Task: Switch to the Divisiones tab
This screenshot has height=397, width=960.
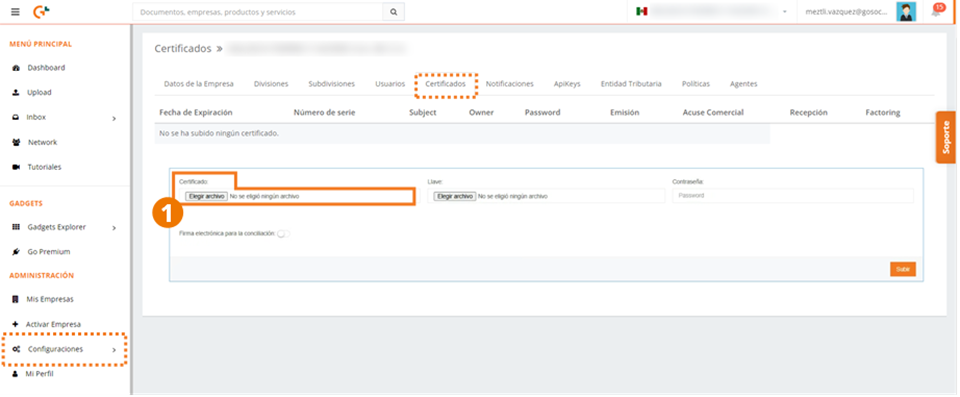Action: [271, 84]
